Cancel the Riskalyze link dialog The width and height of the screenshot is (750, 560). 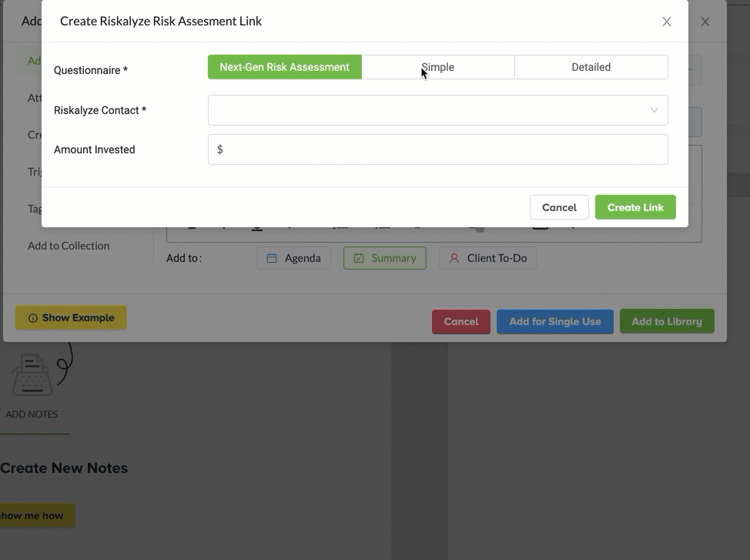559,207
